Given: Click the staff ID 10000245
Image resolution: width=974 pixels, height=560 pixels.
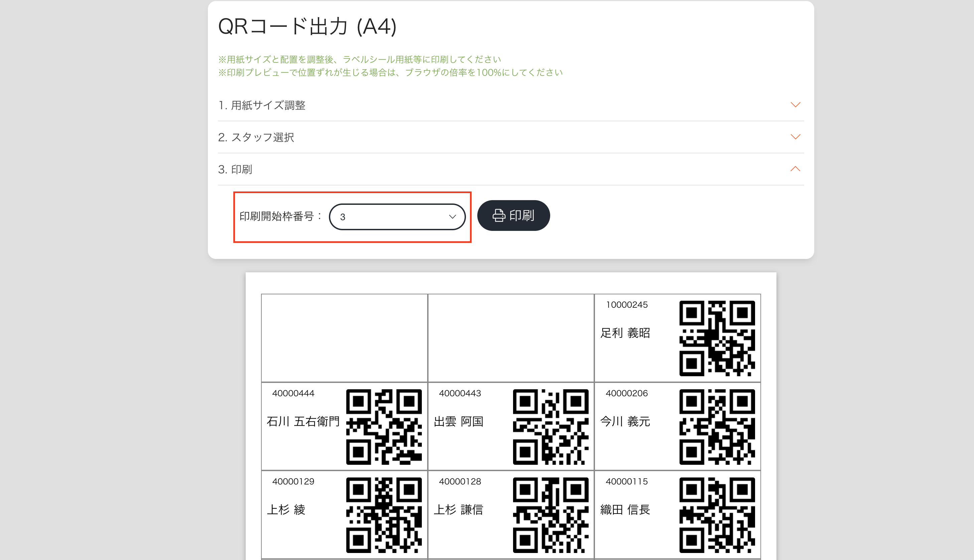Looking at the screenshot, I should point(627,305).
